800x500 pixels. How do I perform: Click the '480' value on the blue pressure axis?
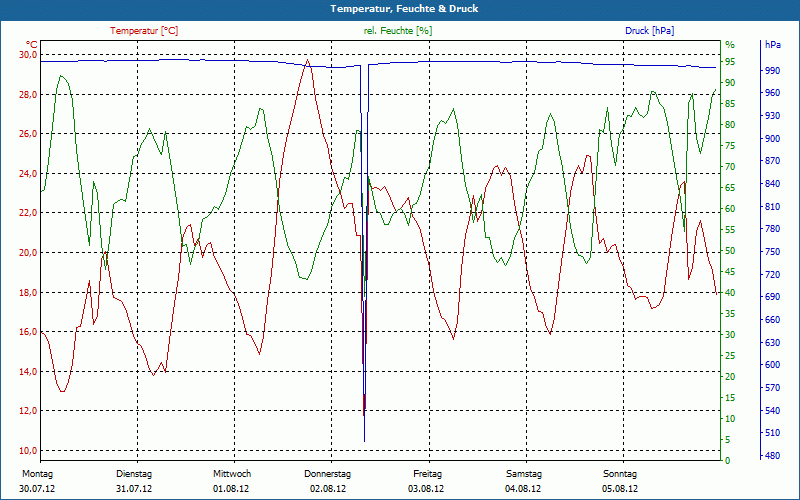pyautogui.click(x=772, y=456)
